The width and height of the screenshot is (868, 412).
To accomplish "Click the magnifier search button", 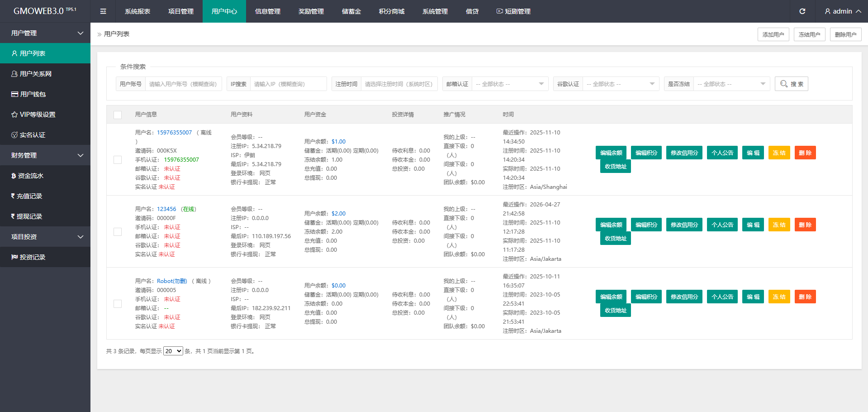I will [791, 84].
